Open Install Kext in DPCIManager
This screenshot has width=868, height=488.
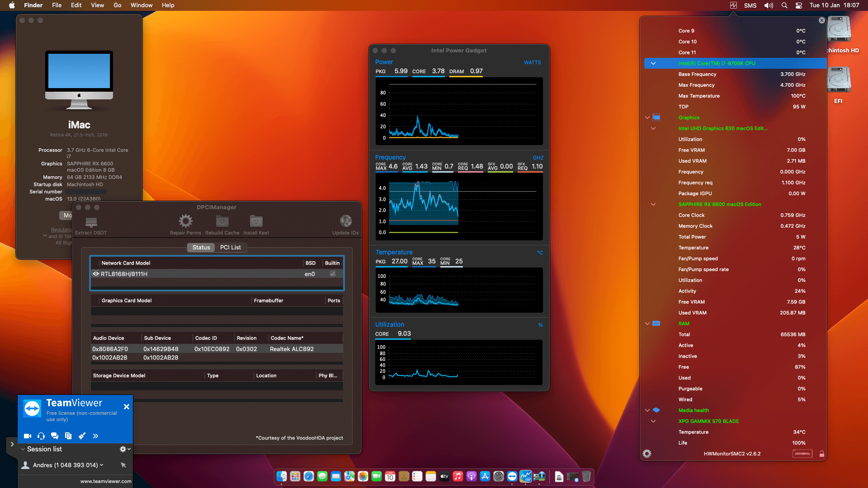(256, 221)
